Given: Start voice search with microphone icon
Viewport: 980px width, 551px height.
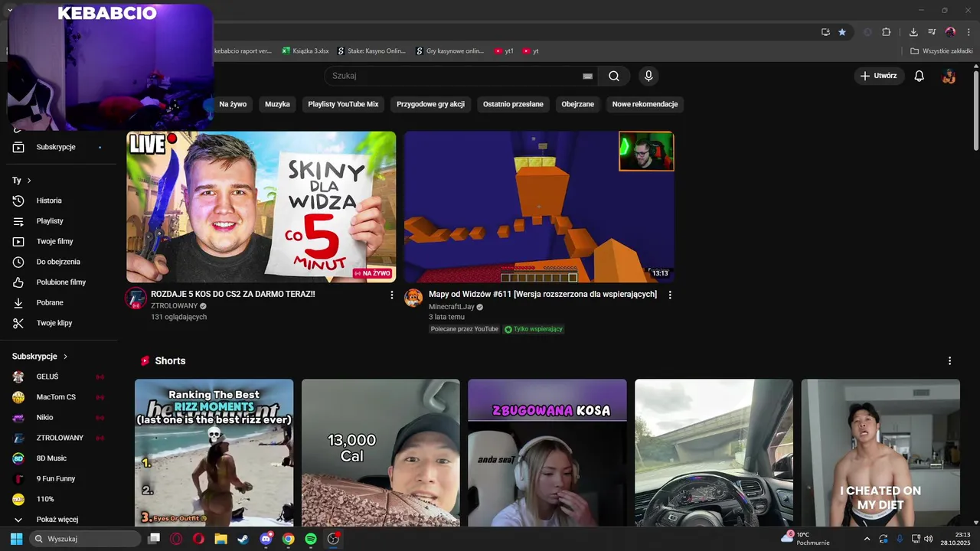Looking at the screenshot, I should [x=648, y=76].
